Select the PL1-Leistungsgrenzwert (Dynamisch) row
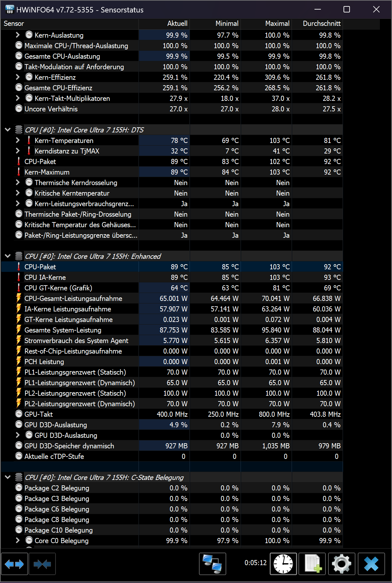 coord(172,383)
